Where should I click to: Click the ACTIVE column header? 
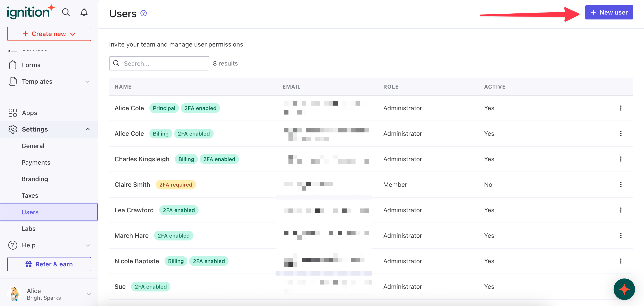[x=495, y=87]
